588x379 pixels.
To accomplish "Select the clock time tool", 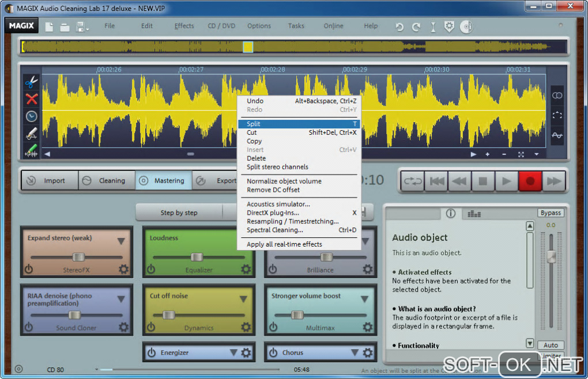I will coord(32,116).
